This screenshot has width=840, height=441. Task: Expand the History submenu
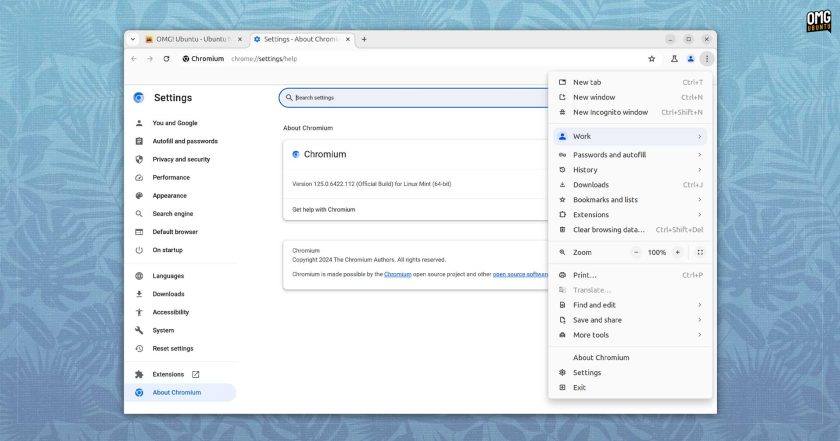(x=630, y=170)
